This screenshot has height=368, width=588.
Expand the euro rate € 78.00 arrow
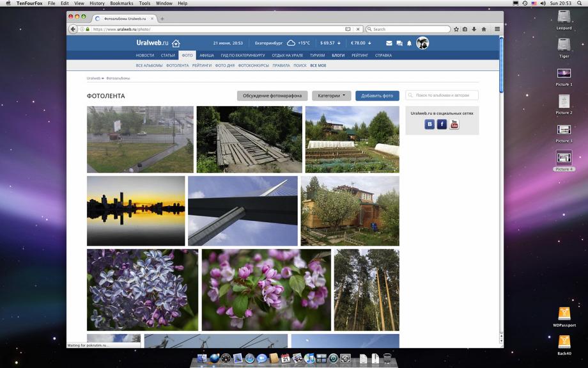click(x=369, y=43)
